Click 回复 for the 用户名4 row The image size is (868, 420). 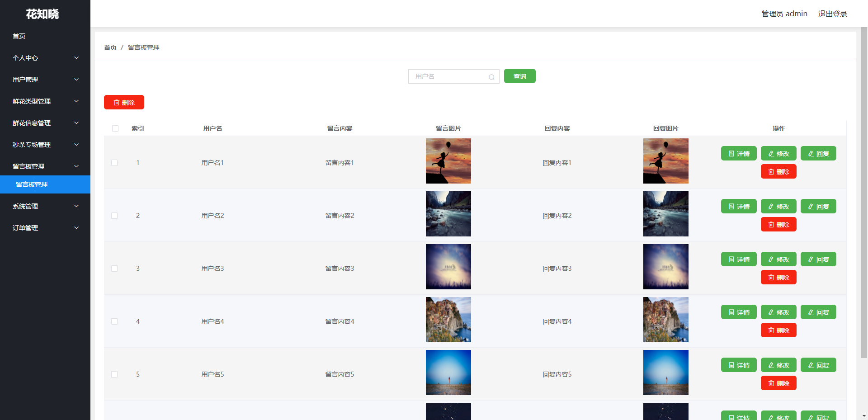(x=818, y=312)
